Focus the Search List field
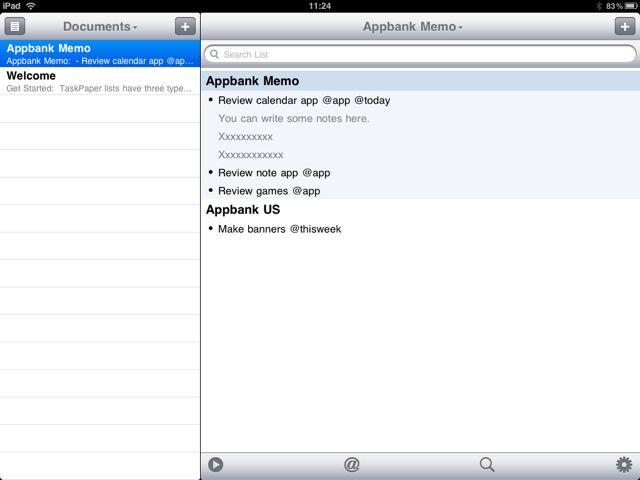The height and width of the screenshot is (480, 640). (420, 54)
